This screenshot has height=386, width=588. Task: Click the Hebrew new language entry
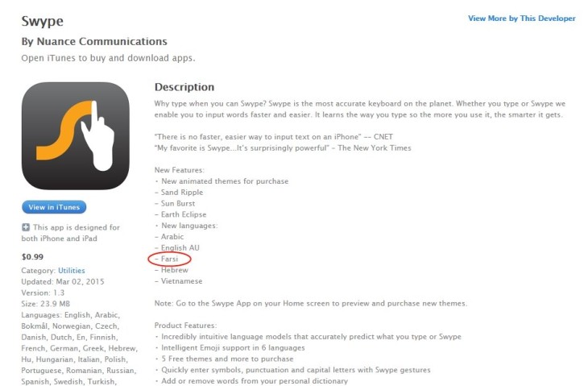[172, 270]
